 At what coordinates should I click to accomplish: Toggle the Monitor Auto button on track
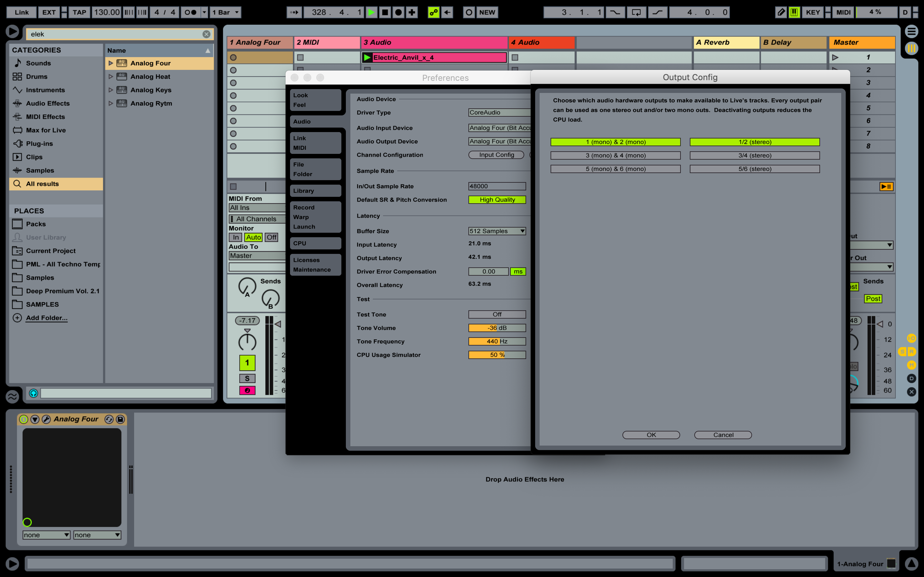click(x=254, y=237)
